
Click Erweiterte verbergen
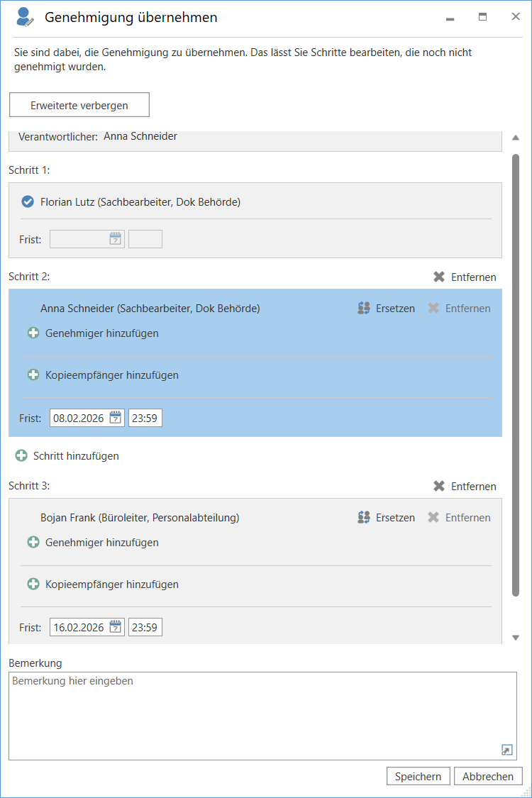pyautogui.click(x=79, y=104)
